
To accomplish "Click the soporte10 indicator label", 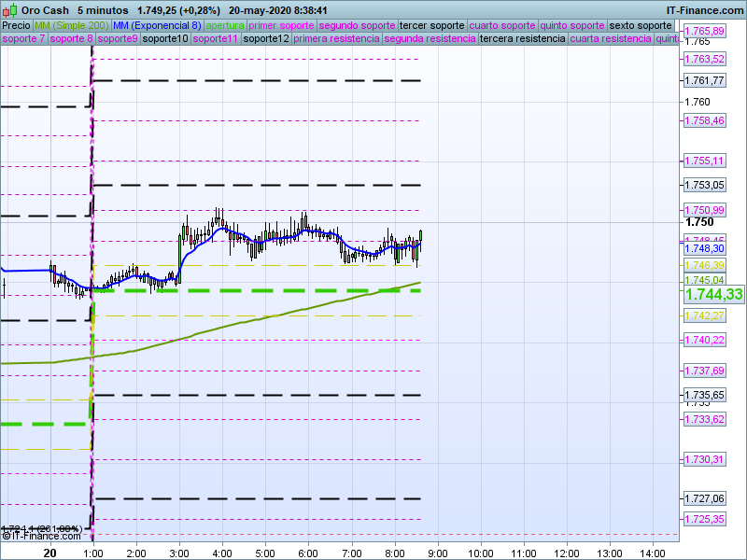I will pos(164,39).
